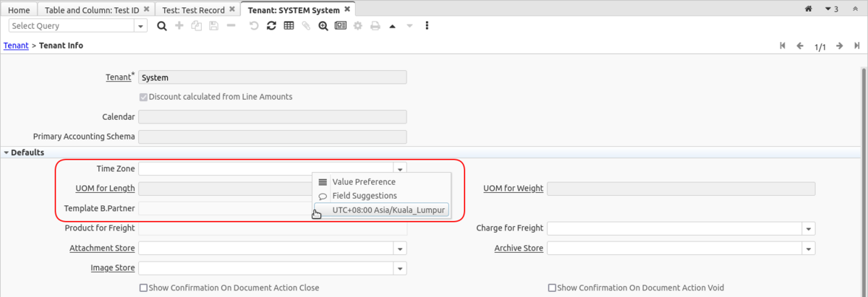The width and height of the screenshot is (868, 297).
Task: Select Value Preference from context menu
Action: pyautogui.click(x=363, y=182)
